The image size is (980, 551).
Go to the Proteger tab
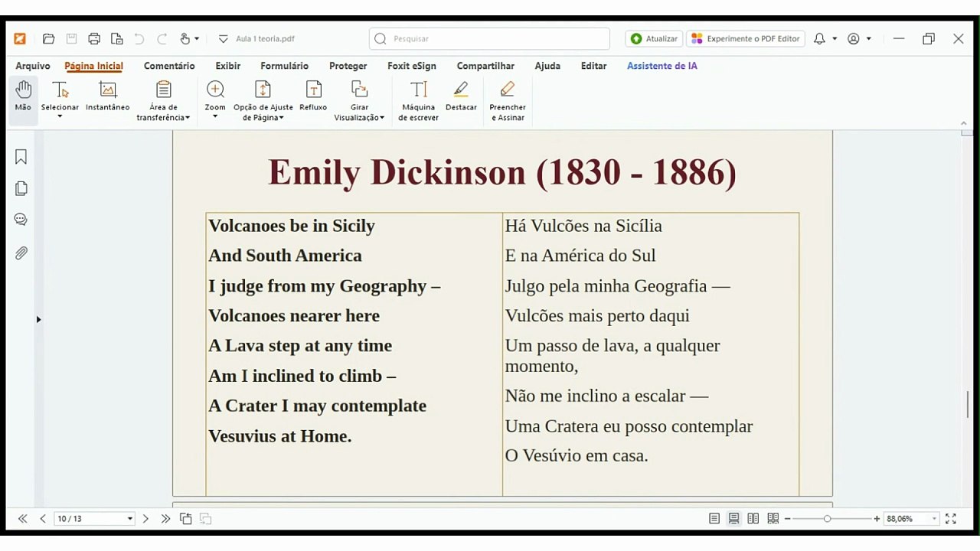pos(348,66)
